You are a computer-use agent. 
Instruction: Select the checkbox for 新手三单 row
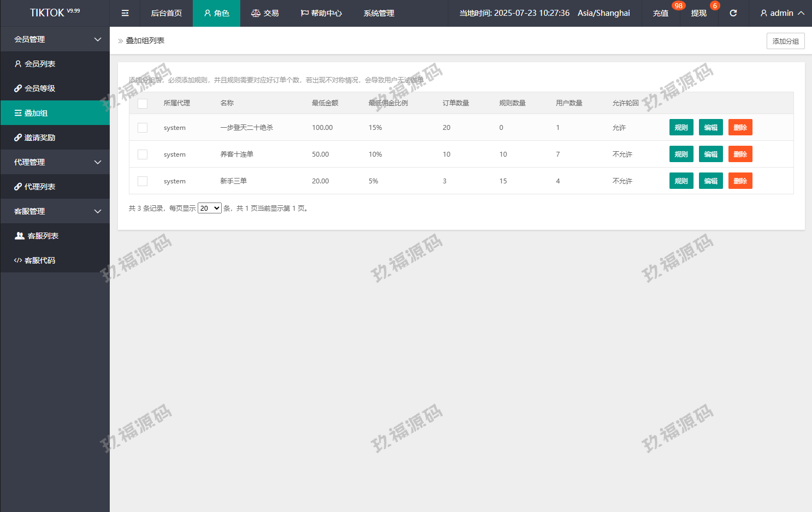point(143,181)
